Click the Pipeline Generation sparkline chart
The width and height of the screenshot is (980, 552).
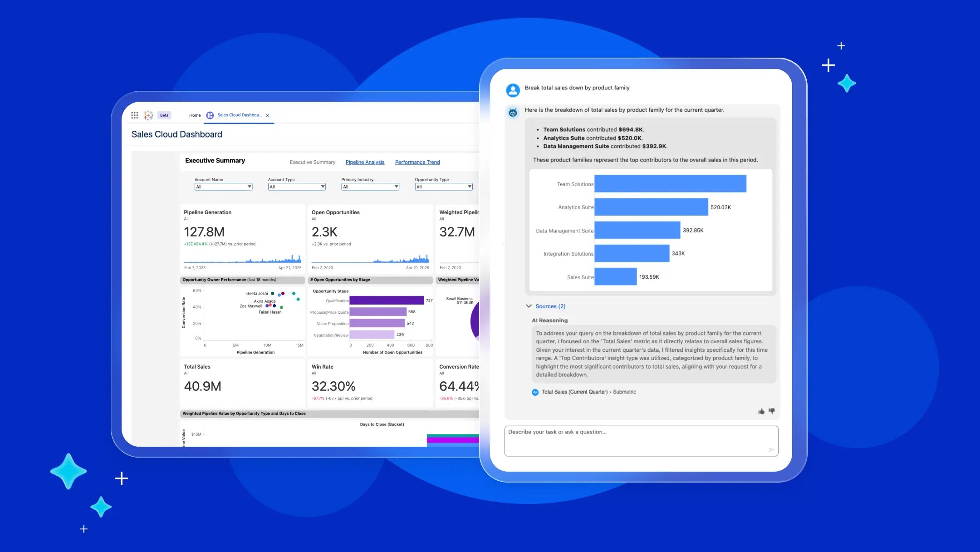pyautogui.click(x=242, y=259)
